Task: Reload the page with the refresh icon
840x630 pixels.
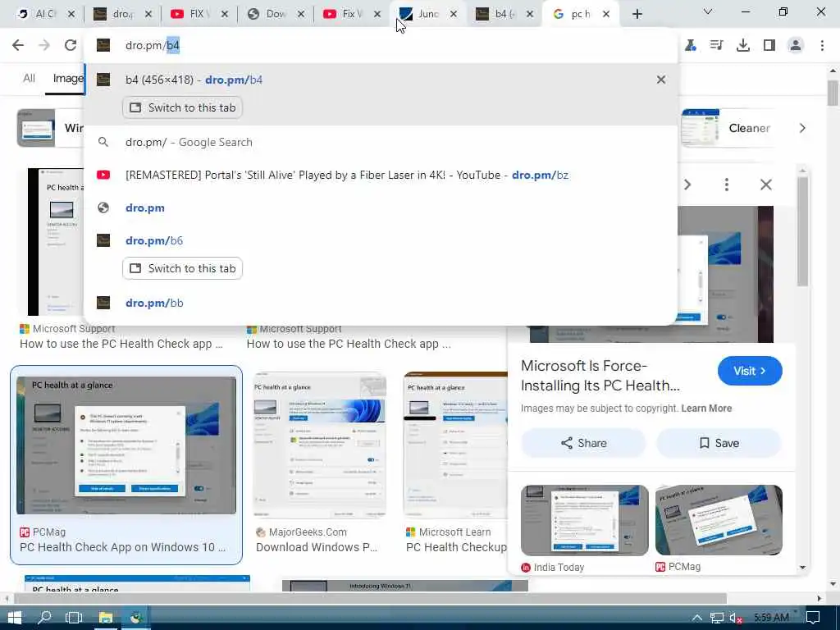Action: (71, 46)
